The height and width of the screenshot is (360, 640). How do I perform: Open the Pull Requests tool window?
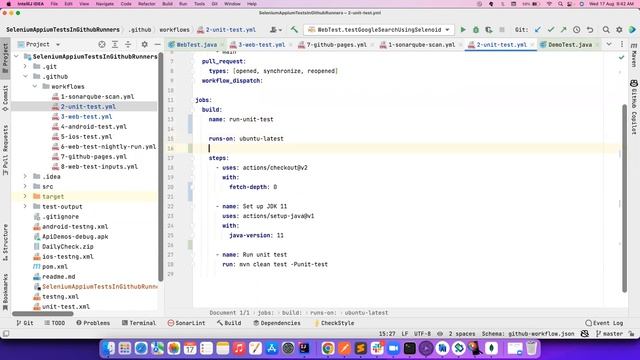5,150
